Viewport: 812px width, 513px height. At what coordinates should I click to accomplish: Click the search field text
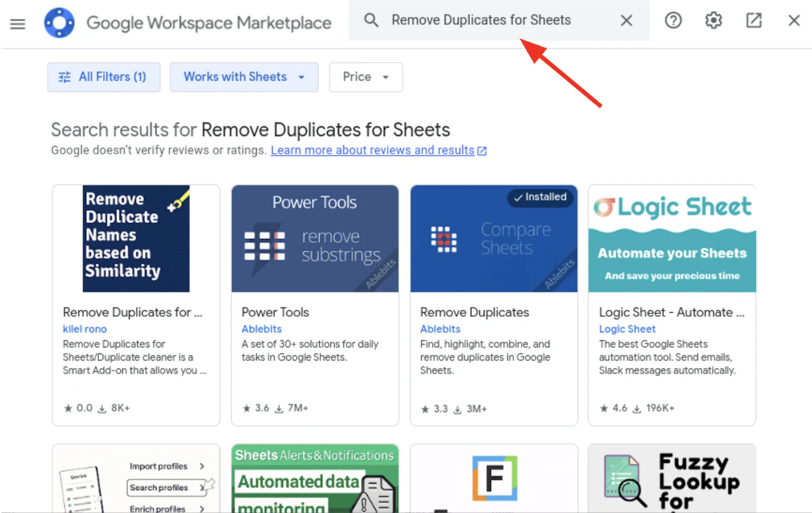(481, 20)
